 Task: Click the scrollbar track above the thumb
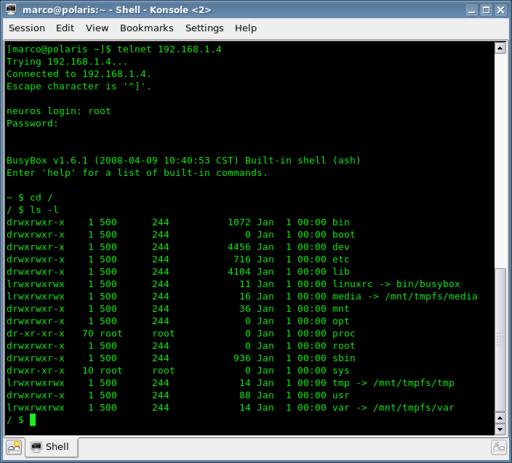[500, 160]
